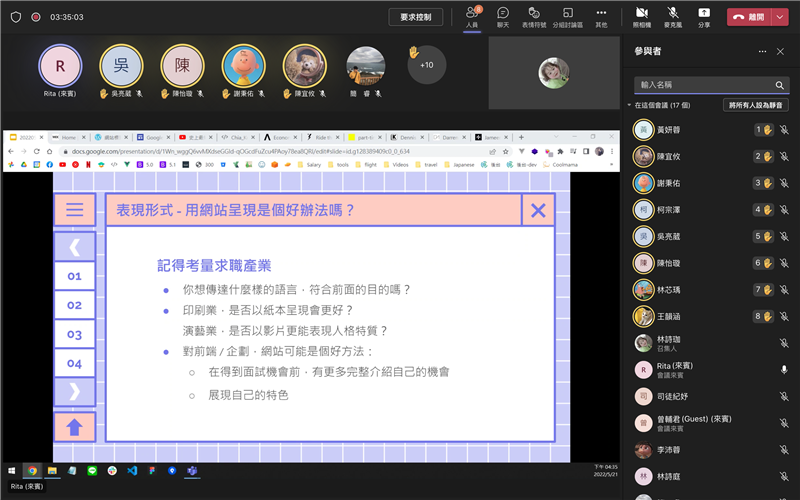
Task: Expand the dropdown arrow next to 離開
Action: click(779, 17)
